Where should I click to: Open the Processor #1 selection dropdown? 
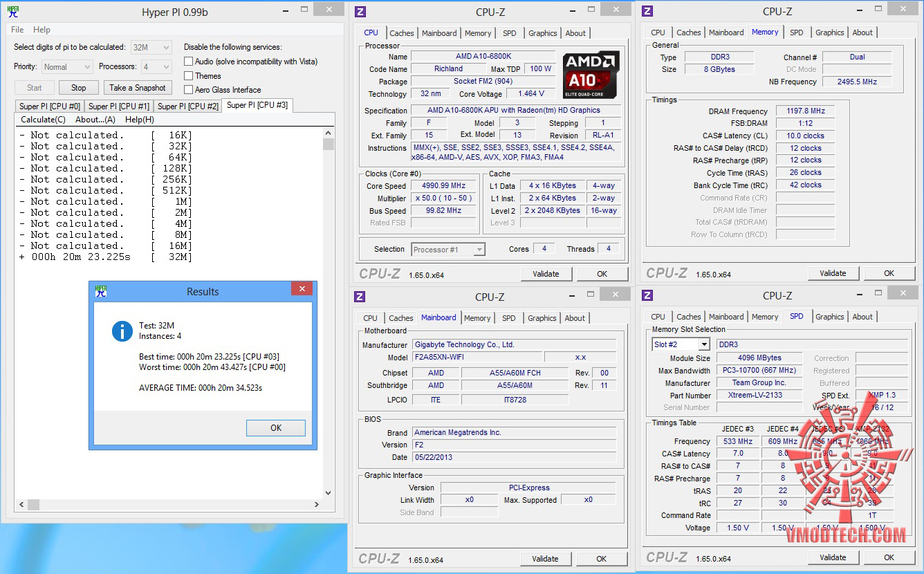[448, 250]
